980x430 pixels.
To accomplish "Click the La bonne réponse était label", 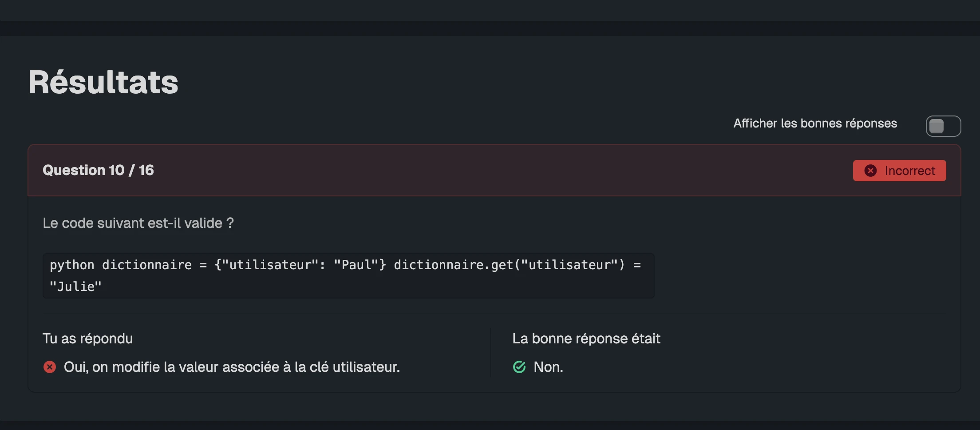I will 586,338.
